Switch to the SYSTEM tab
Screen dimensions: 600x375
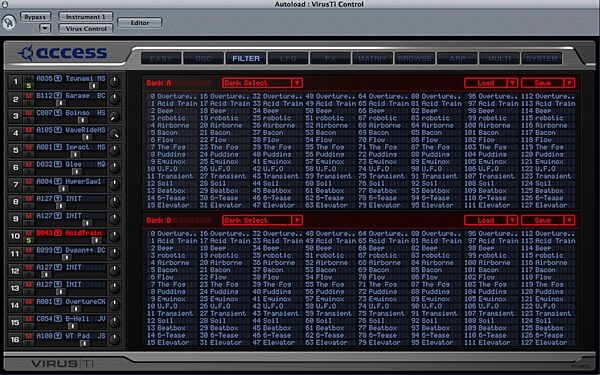[x=542, y=59]
